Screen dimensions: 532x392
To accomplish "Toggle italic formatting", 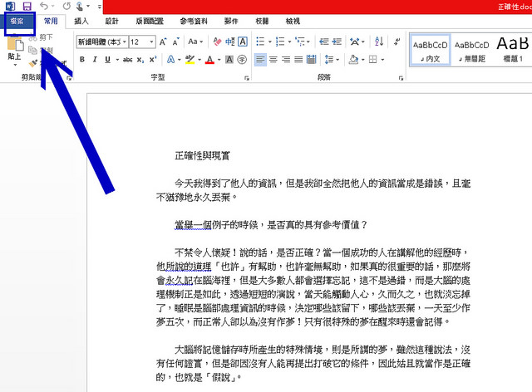I will [96, 59].
